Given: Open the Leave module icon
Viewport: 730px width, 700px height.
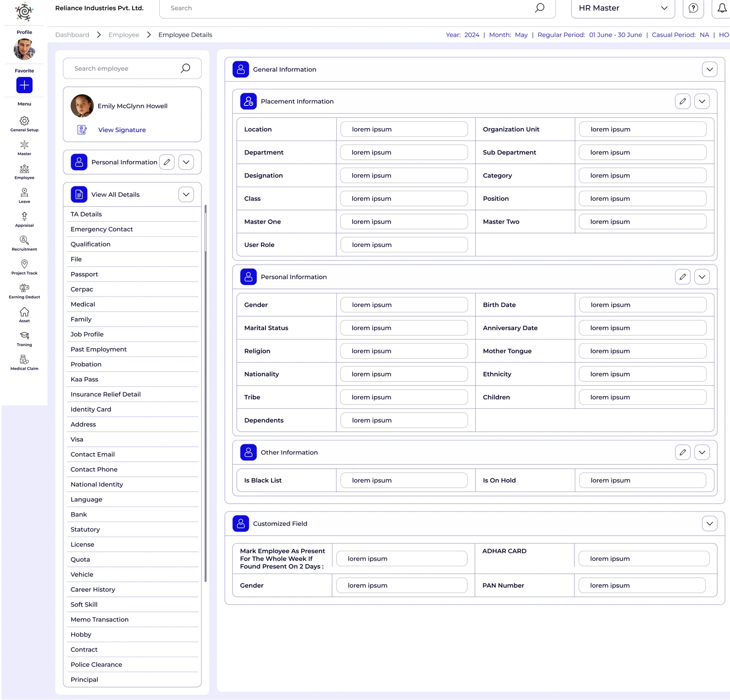Looking at the screenshot, I should coord(24,195).
